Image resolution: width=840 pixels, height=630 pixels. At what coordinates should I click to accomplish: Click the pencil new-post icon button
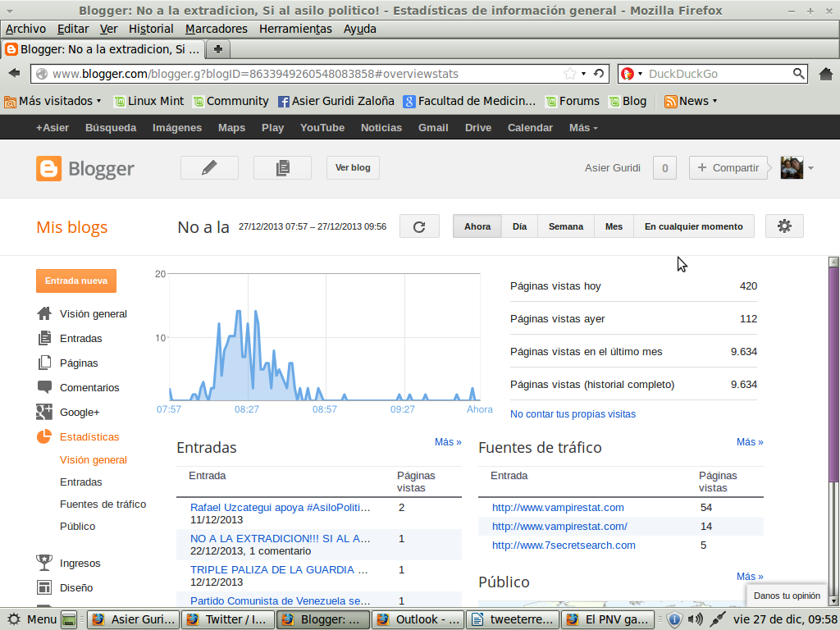tap(209, 167)
